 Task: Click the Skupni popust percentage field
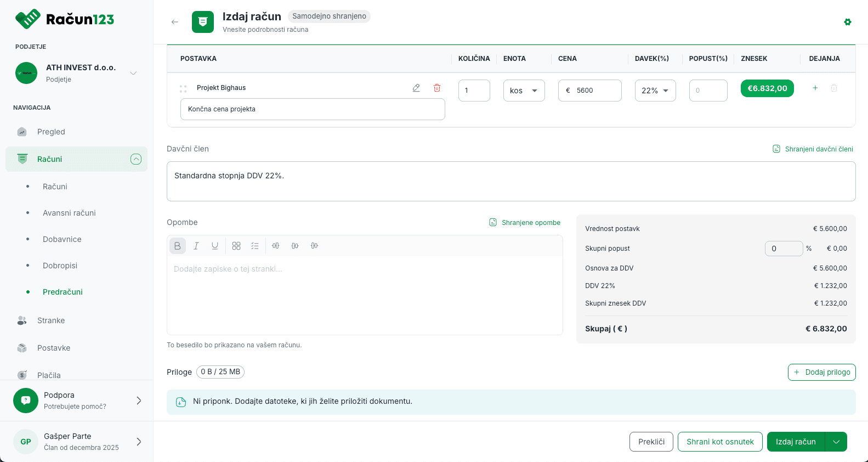[x=783, y=249]
